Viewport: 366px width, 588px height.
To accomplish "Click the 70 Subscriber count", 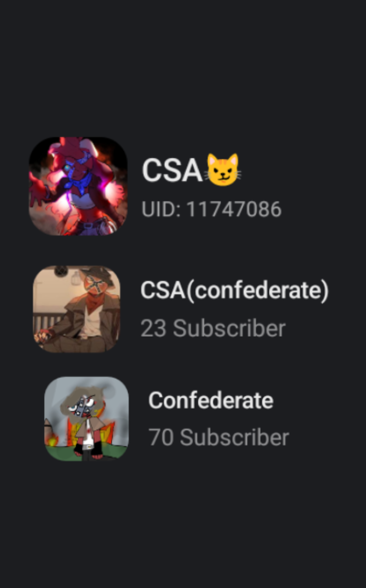I will (x=219, y=437).
